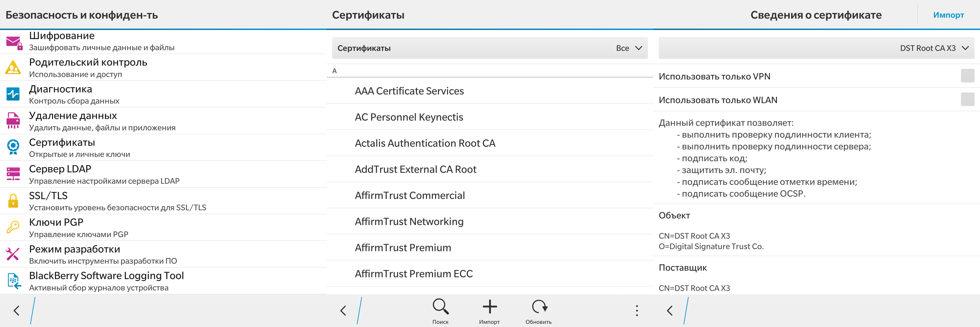Open the Сервер LDAP settings item
This screenshot has width=980, height=327.
(x=163, y=174)
